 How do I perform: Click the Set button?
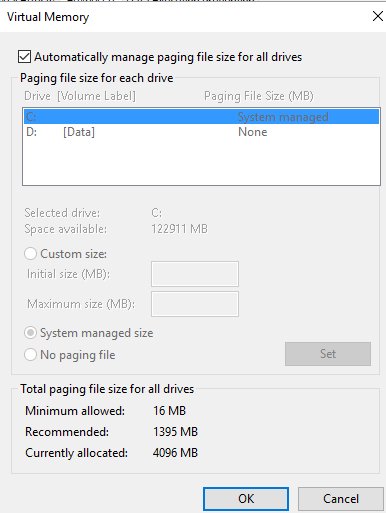328,354
